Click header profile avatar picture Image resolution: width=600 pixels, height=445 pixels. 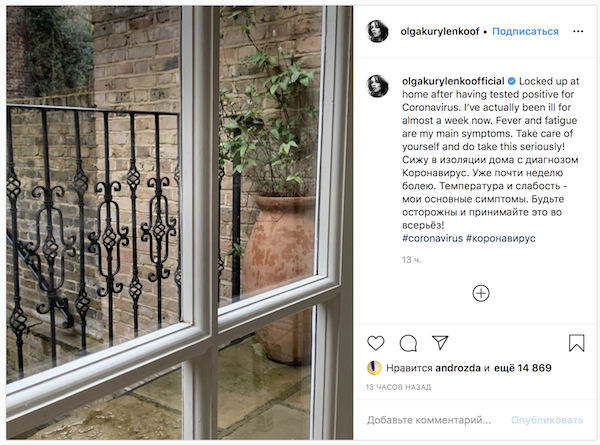click(x=377, y=31)
